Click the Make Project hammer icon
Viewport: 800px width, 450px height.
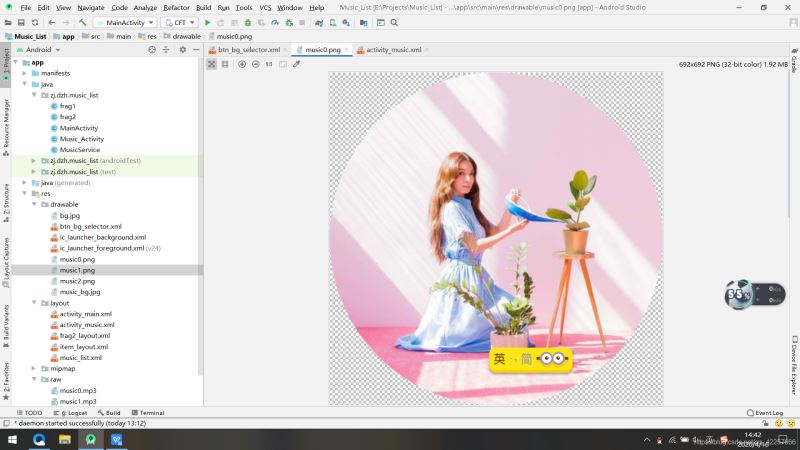pos(82,21)
